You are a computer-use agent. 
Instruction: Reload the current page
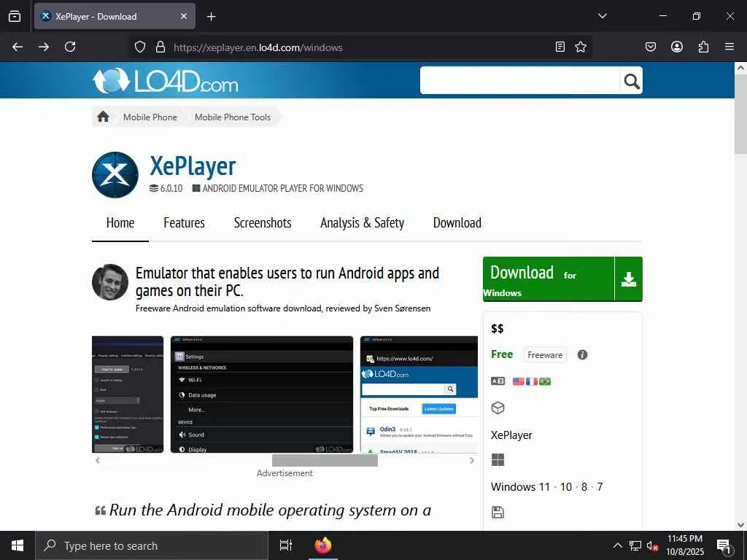[x=70, y=47]
